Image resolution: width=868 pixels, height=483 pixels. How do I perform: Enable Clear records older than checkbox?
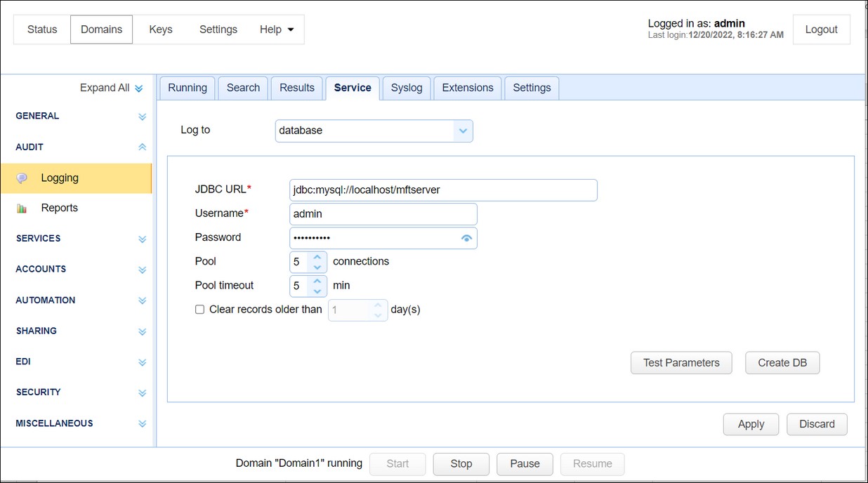pyautogui.click(x=200, y=310)
